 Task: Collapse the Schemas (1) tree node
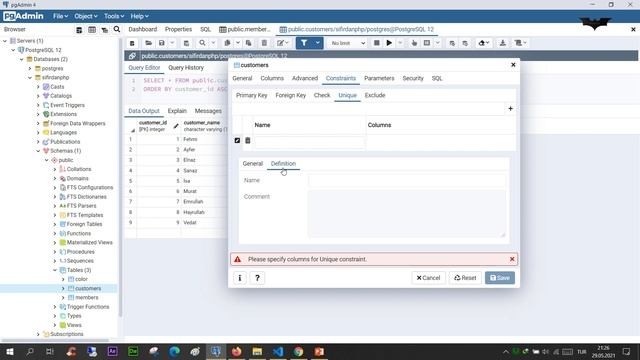38,151
